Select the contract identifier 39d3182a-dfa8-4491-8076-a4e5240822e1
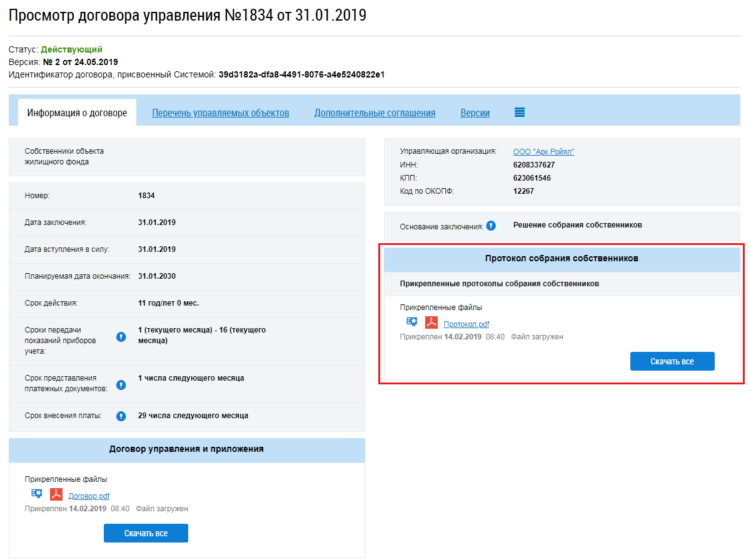The width and height of the screenshot is (751, 560). pyautogui.click(x=301, y=75)
